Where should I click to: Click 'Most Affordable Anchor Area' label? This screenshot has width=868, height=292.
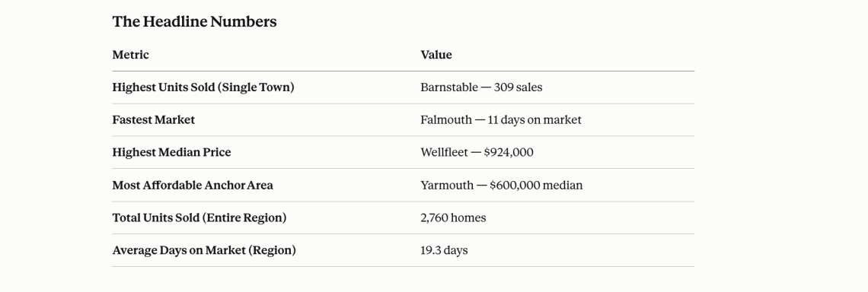(193, 186)
